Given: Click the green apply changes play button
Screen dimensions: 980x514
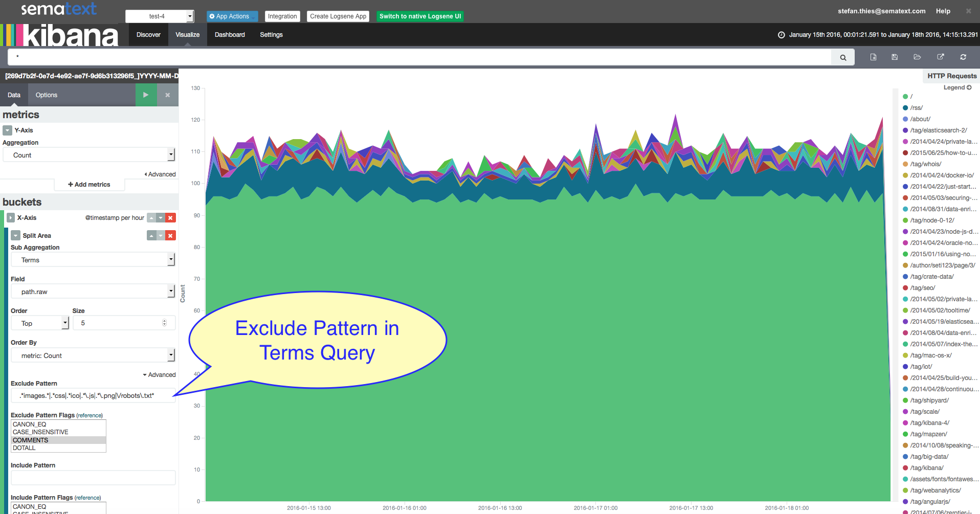Looking at the screenshot, I should point(146,95).
